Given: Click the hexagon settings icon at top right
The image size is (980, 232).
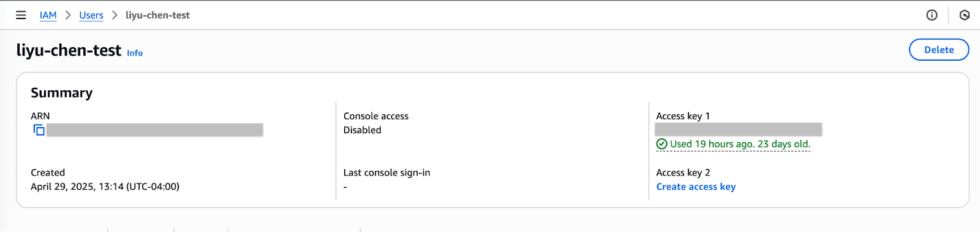Looking at the screenshot, I should [x=965, y=15].
